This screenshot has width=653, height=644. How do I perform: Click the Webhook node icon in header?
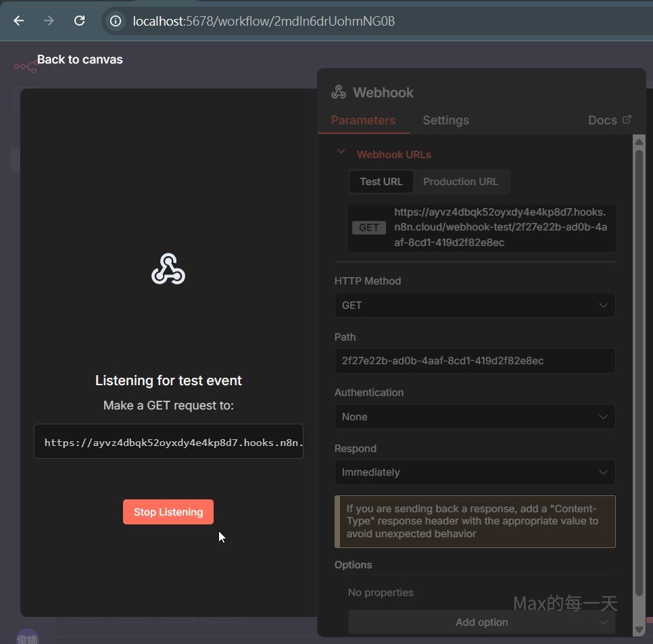(339, 93)
